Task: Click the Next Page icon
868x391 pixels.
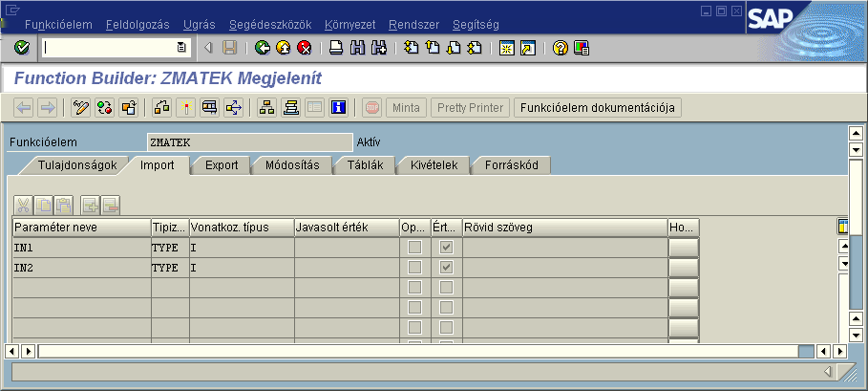Action: click(x=454, y=48)
